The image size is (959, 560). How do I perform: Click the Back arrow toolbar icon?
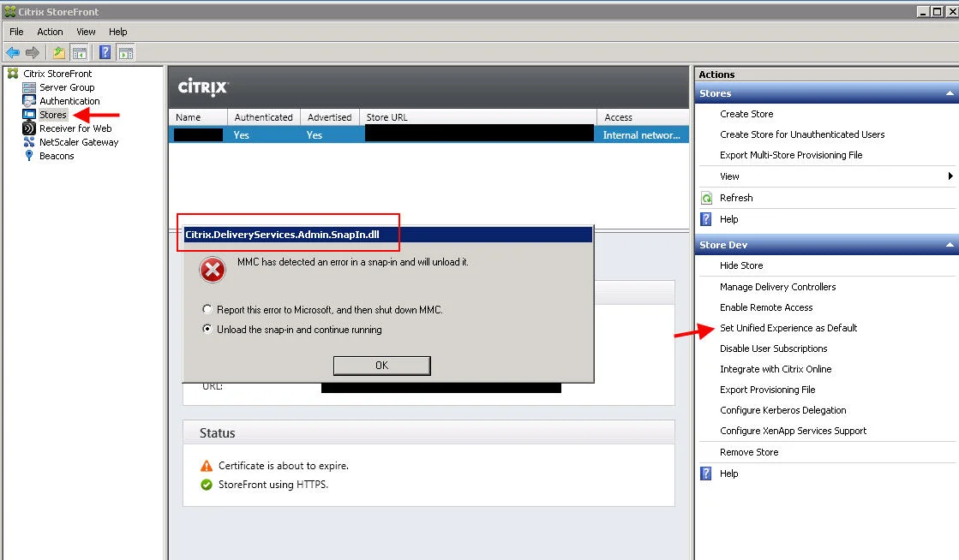[13, 52]
